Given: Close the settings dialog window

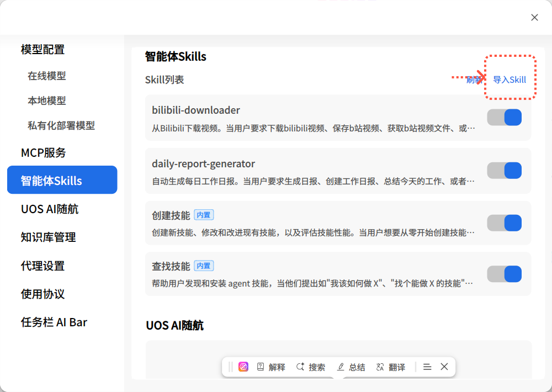Looking at the screenshot, I should tap(534, 18).
